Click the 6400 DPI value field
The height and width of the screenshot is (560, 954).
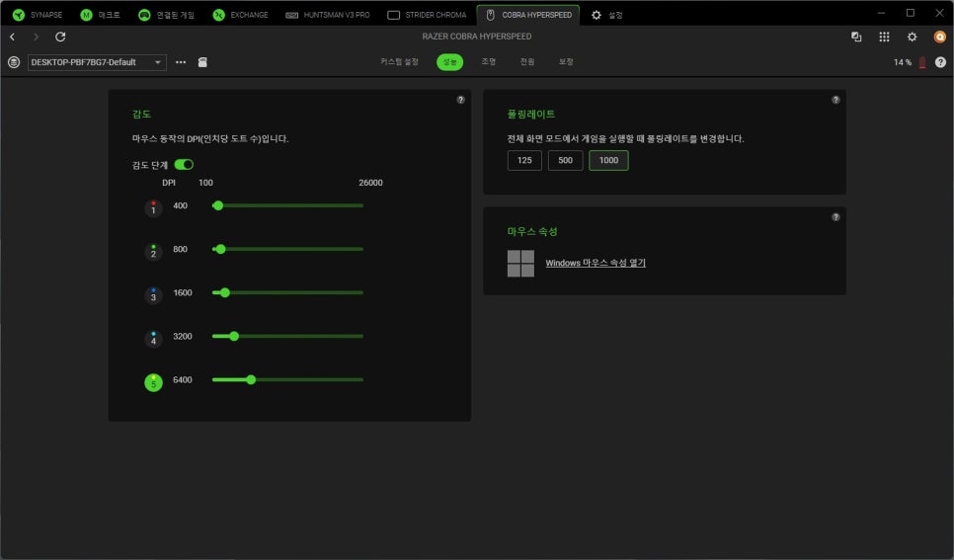(x=183, y=380)
